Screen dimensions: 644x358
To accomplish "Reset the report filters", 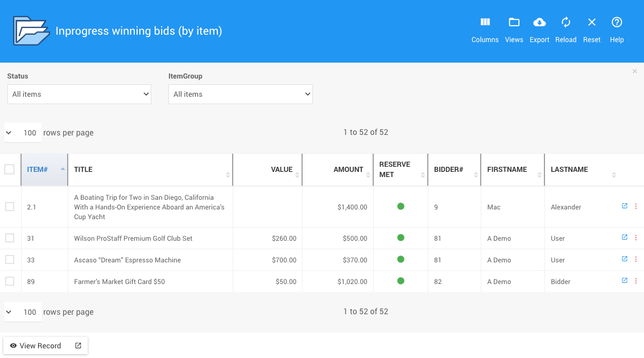I will pyautogui.click(x=592, y=23).
